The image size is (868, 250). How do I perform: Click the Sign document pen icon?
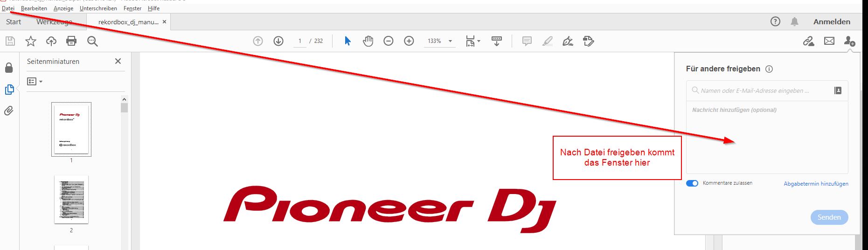coord(568,41)
